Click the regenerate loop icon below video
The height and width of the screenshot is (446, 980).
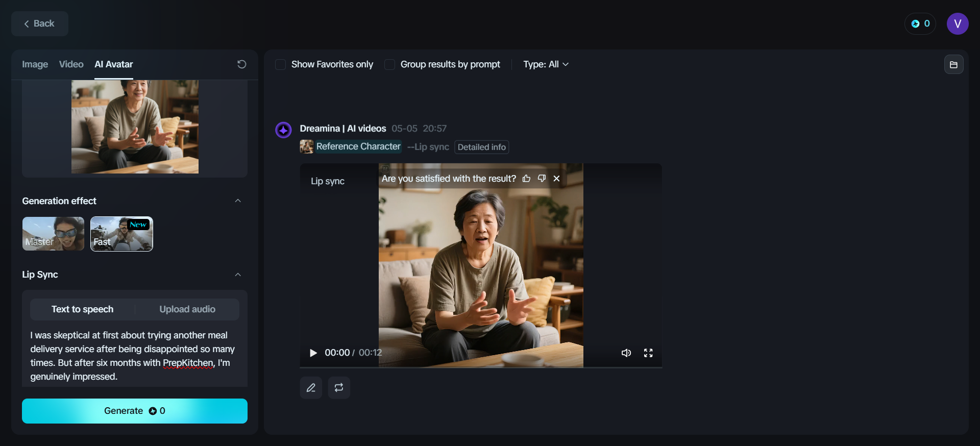339,388
